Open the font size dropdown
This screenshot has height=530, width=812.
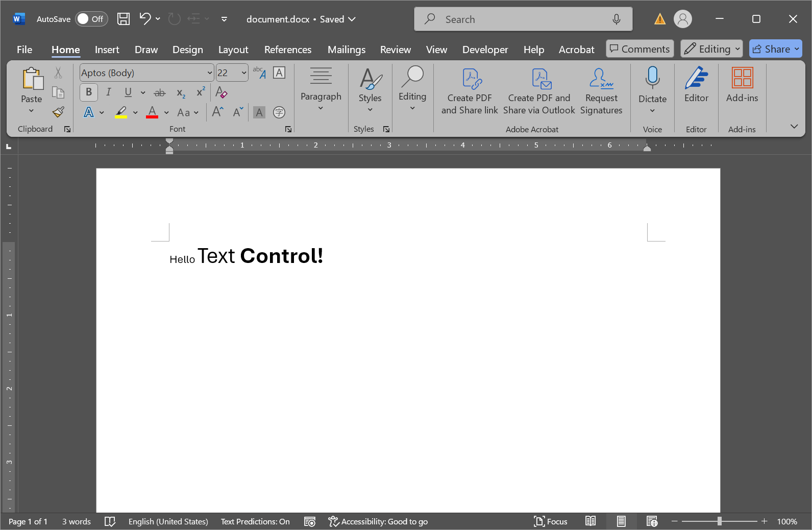(x=244, y=73)
